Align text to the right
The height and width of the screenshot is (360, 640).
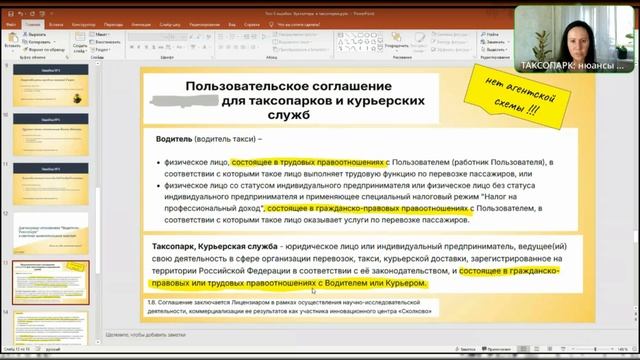point(236,48)
